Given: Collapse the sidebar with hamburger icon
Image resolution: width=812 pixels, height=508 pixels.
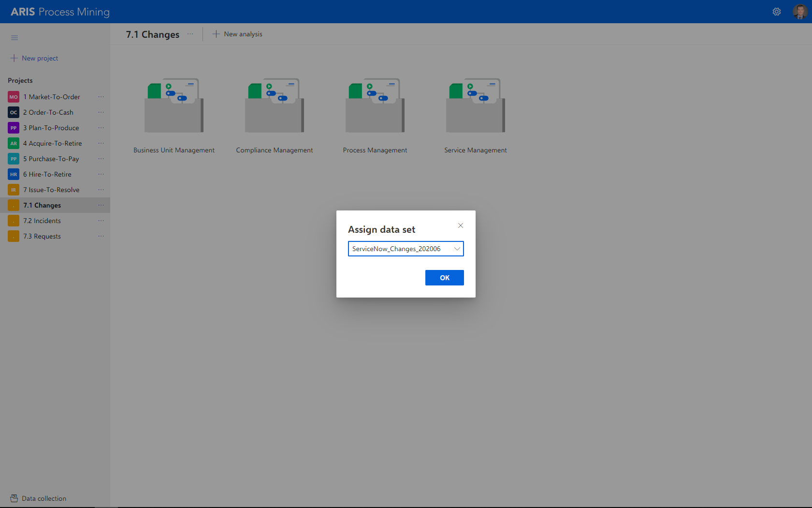Looking at the screenshot, I should [x=14, y=38].
